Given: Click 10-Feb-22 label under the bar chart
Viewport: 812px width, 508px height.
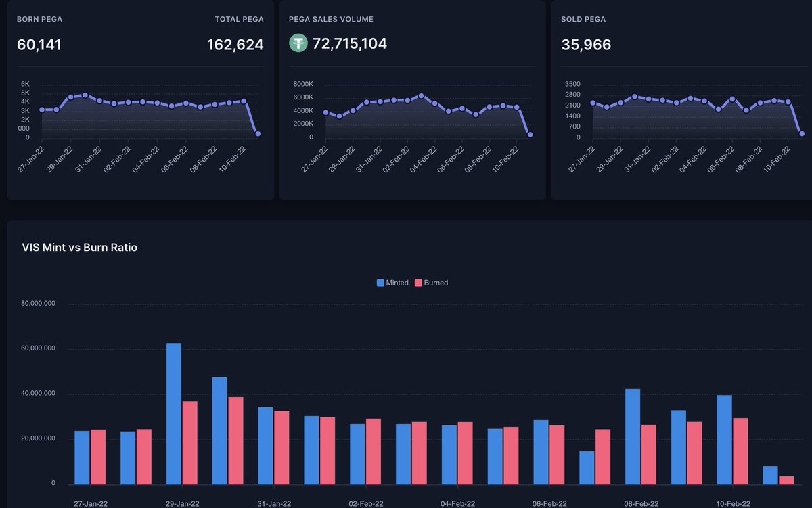Looking at the screenshot, I should coord(733,503).
